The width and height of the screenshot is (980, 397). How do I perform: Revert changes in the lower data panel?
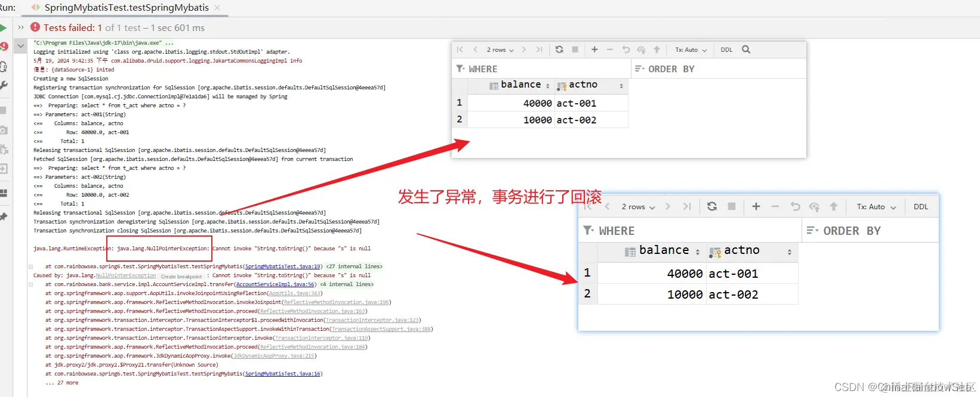pos(795,206)
